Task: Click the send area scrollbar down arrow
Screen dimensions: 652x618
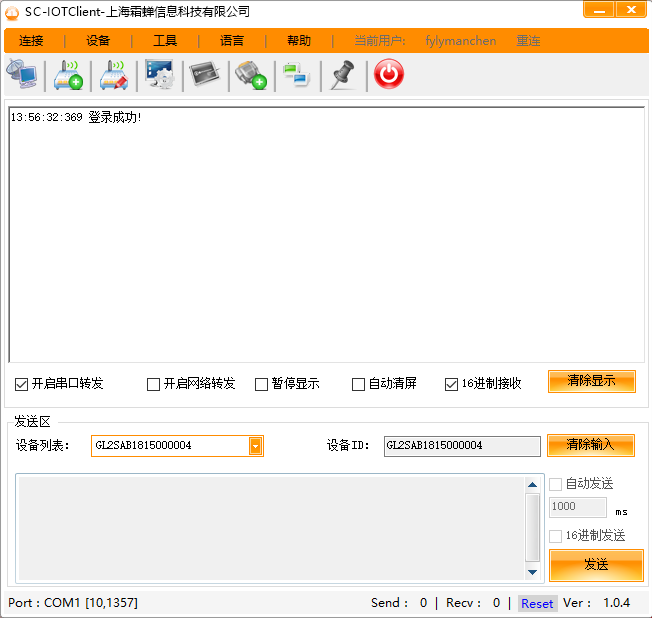Action: [x=532, y=573]
